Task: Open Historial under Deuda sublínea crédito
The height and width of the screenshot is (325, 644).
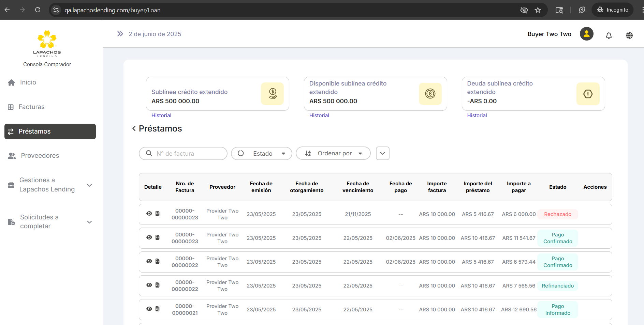Action: tap(477, 115)
